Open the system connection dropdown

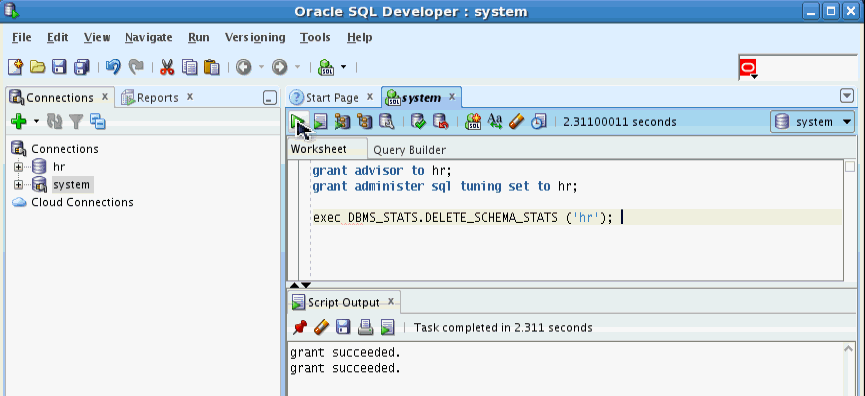click(813, 122)
